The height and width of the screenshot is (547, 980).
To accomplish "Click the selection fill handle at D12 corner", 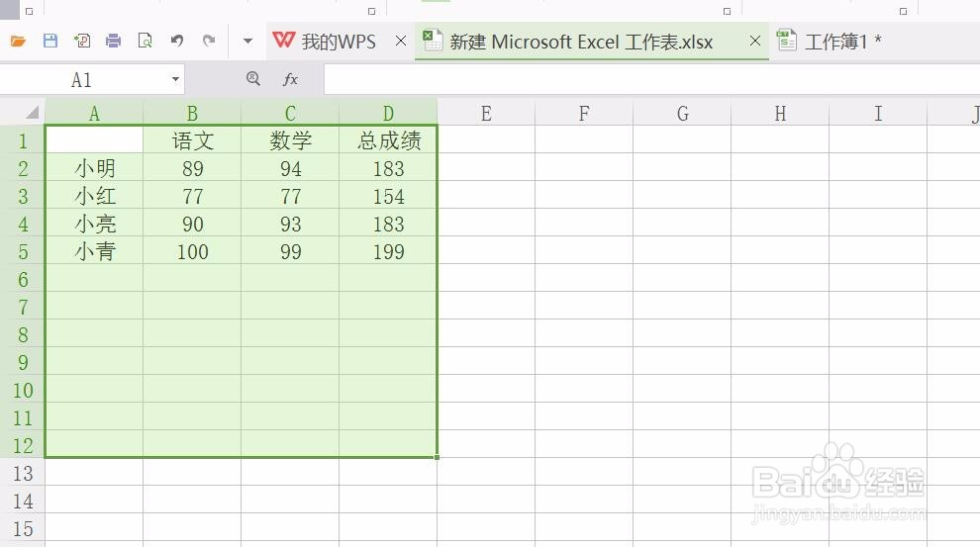I will click(437, 457).
